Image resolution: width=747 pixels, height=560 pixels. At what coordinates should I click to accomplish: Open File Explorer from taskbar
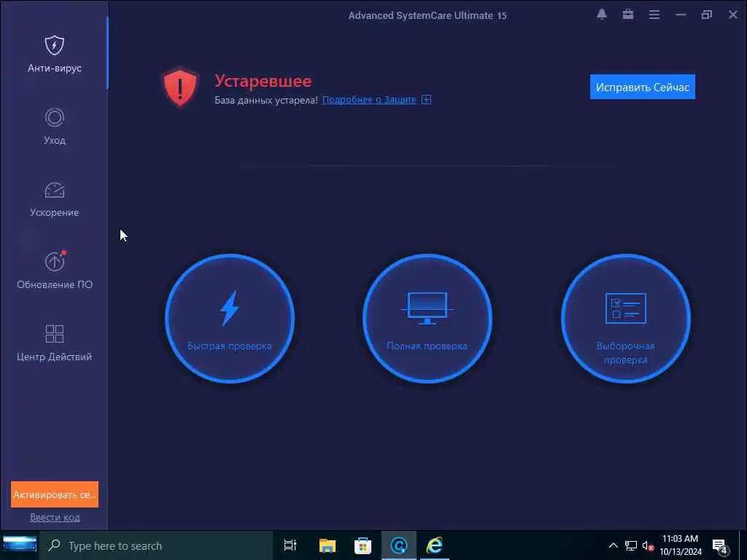(x=328, y=545)
